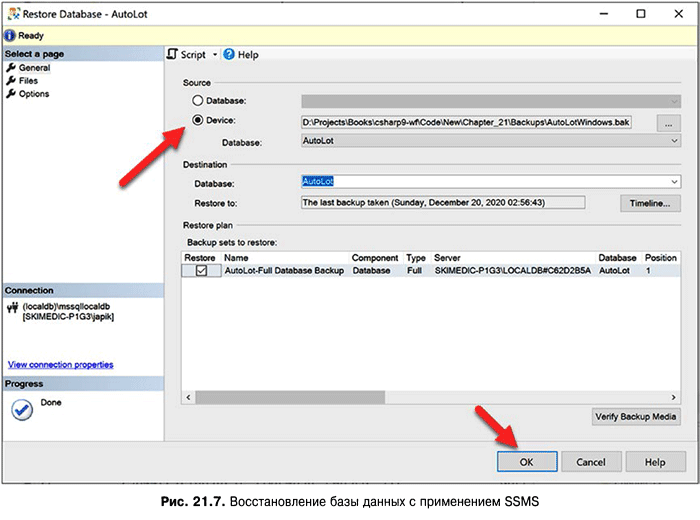
Task: Click the Type column header
Action: point(416,258)
